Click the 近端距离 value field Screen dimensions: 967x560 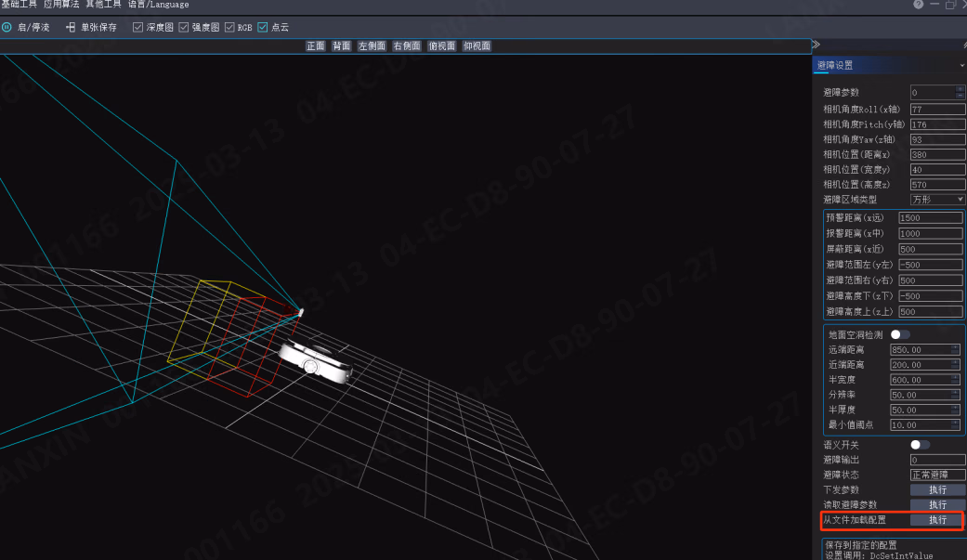924,364
